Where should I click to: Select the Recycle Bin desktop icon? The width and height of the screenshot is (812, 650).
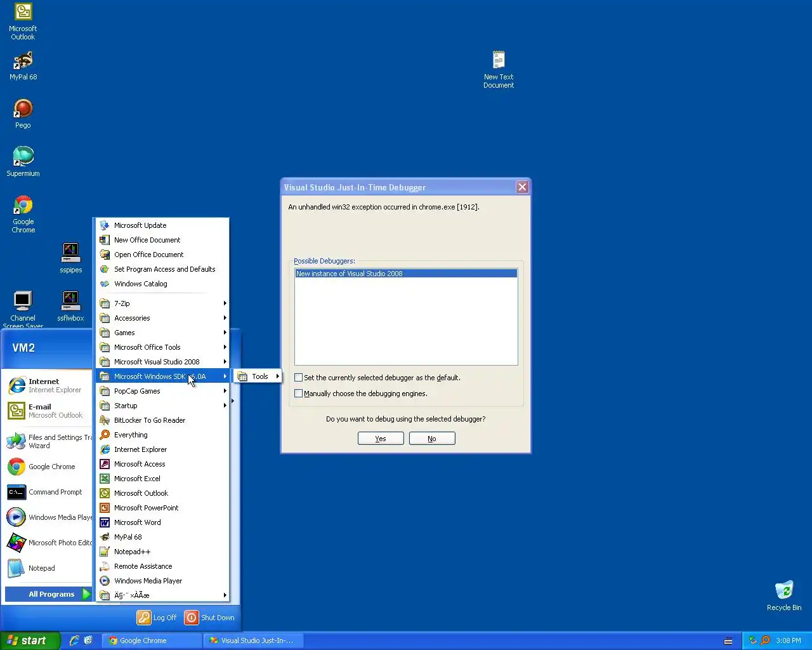[784, 595]
